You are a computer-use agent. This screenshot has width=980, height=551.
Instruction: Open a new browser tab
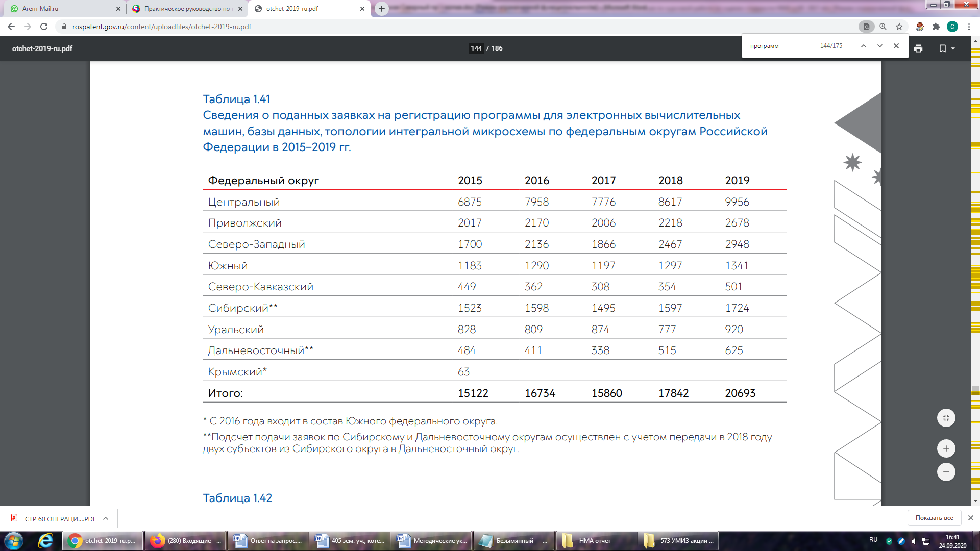coord(381,9)
